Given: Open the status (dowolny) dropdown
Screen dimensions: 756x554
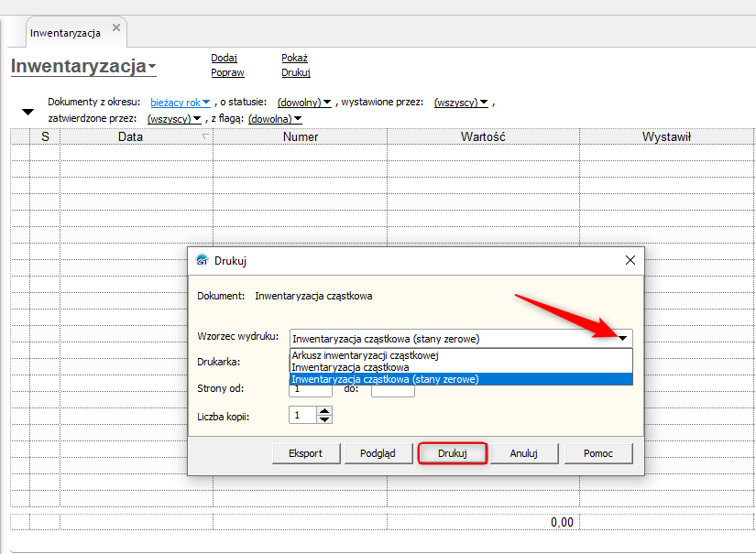Looking at the screenshot, I should tap(304, 103).
